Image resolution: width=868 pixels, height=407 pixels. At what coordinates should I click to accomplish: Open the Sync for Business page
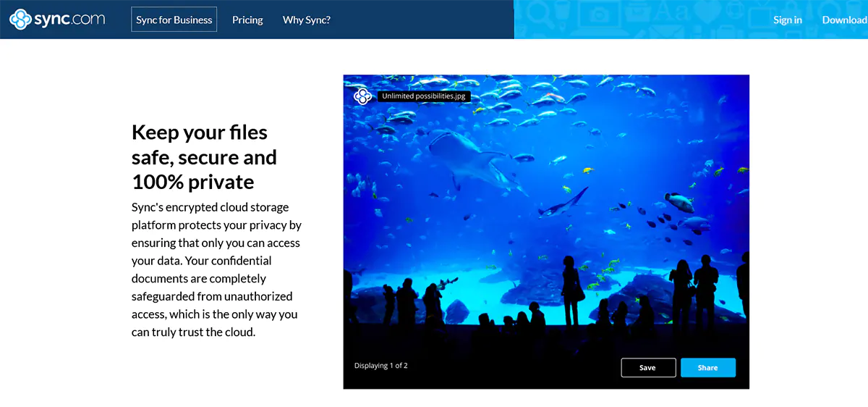click(x=174, y=20)
